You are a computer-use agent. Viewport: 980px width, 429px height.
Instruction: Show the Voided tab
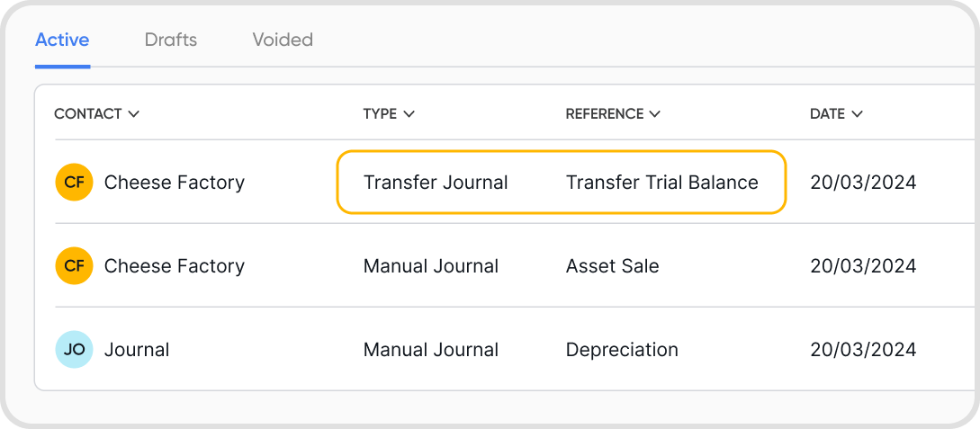(x=283, y=40)
